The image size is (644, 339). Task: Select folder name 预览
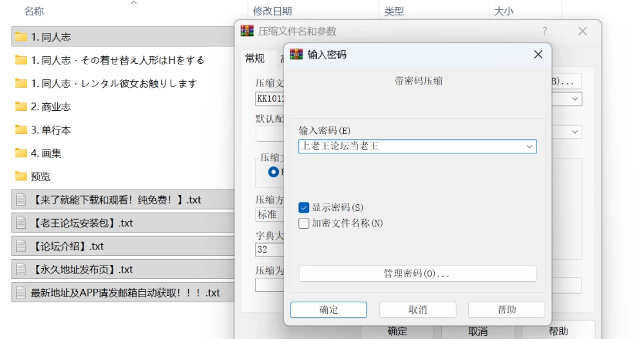(x=41, y=177)
